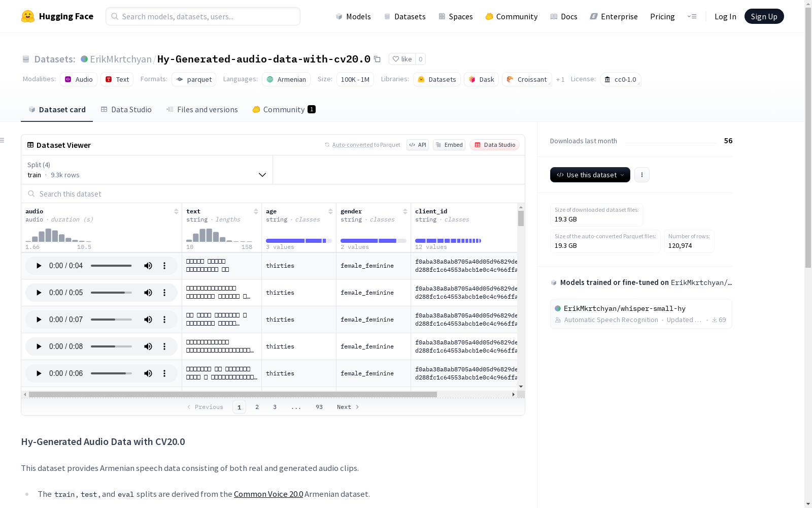The width and height of the screenshot is (812, 508).
Task: Open the Files and versions tab
Action: coord(202,110)
